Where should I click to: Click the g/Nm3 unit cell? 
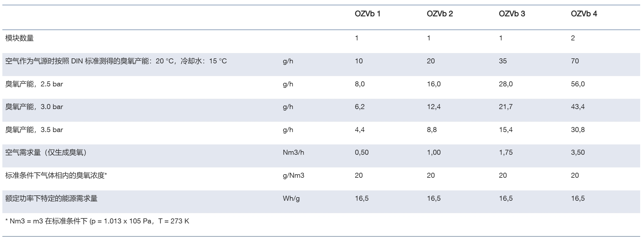pyautogui.click(x=294, y=175)
